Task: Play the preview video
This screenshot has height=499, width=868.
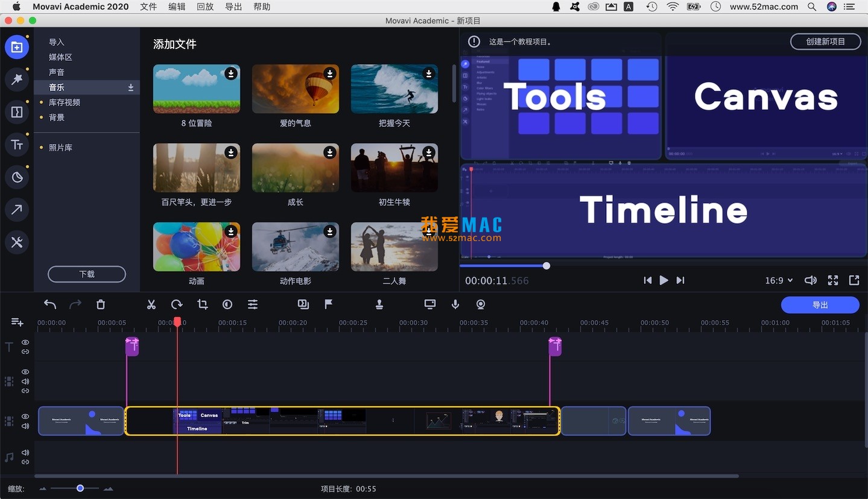Action: coord(664,280)
